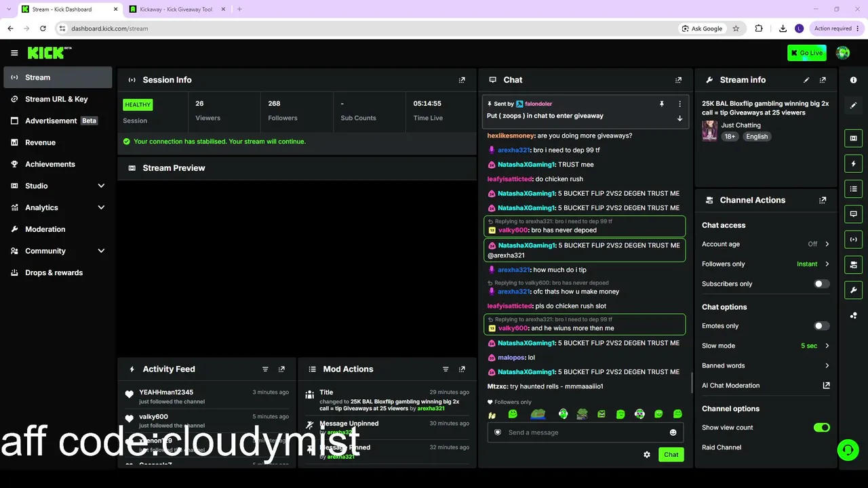
Task: Switch to Kickaway Giveaway Tool tab
Action: 176,9
